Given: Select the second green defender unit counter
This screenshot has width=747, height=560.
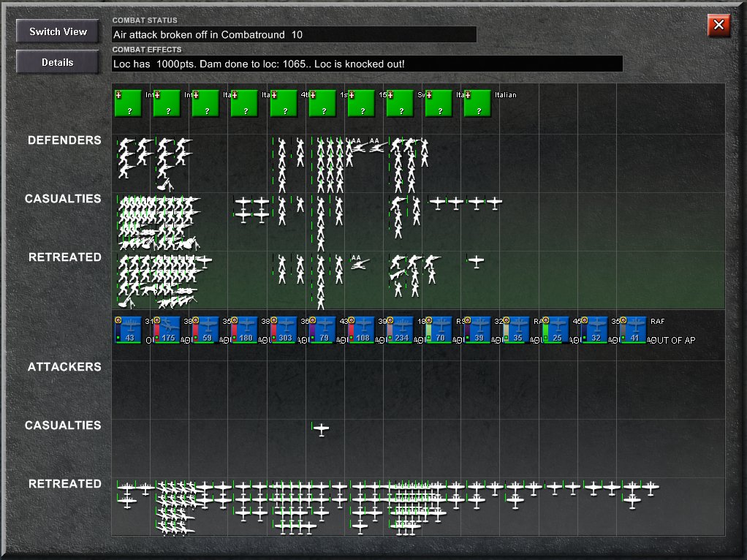Looking at the screenshot, I should click(x=167, y=103).
